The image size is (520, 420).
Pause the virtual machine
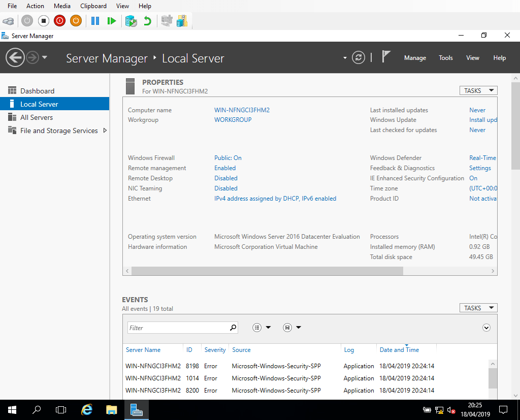pos(95,21)
